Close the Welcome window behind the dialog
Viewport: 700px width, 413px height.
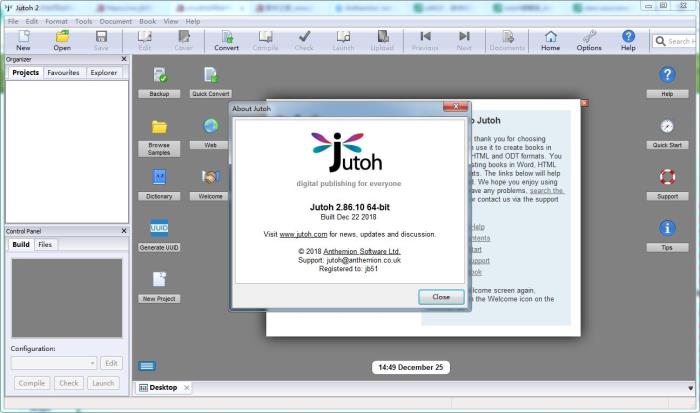click(584, 103)
